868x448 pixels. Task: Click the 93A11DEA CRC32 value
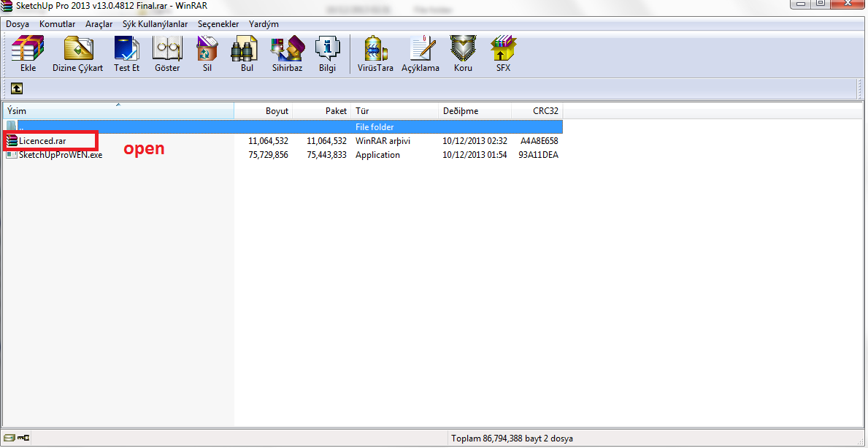[539, 155]
